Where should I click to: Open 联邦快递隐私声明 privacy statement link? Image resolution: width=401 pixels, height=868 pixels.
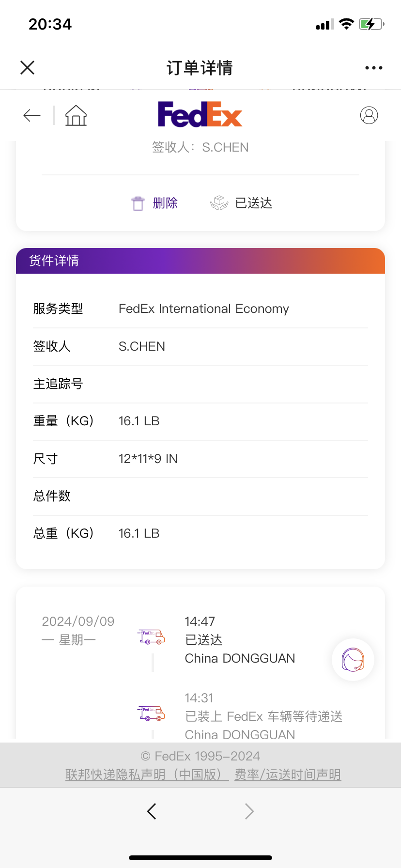(147, 775)
